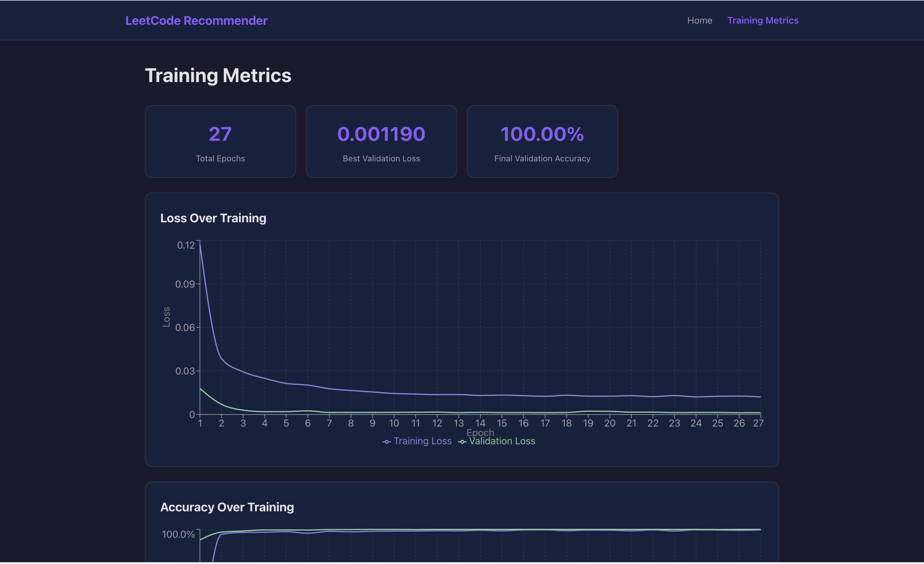
Task: Open the Home navigation link
Action: [x=699, y=21]
